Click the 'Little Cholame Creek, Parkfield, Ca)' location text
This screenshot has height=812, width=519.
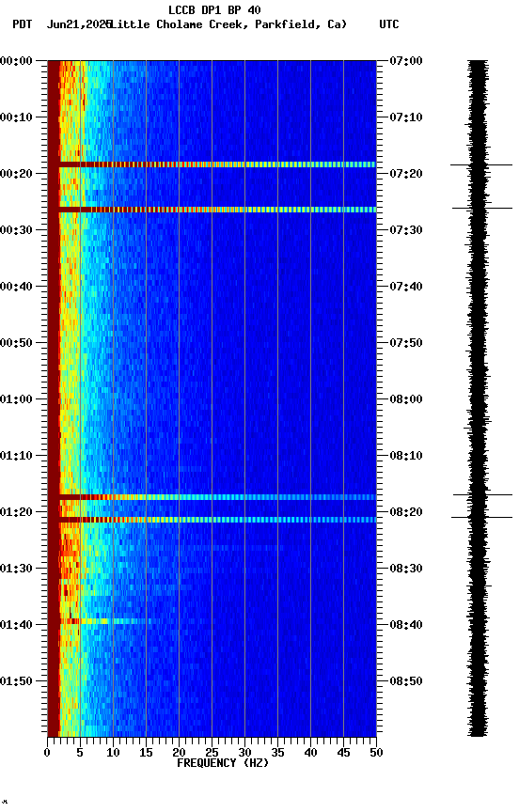228,24
